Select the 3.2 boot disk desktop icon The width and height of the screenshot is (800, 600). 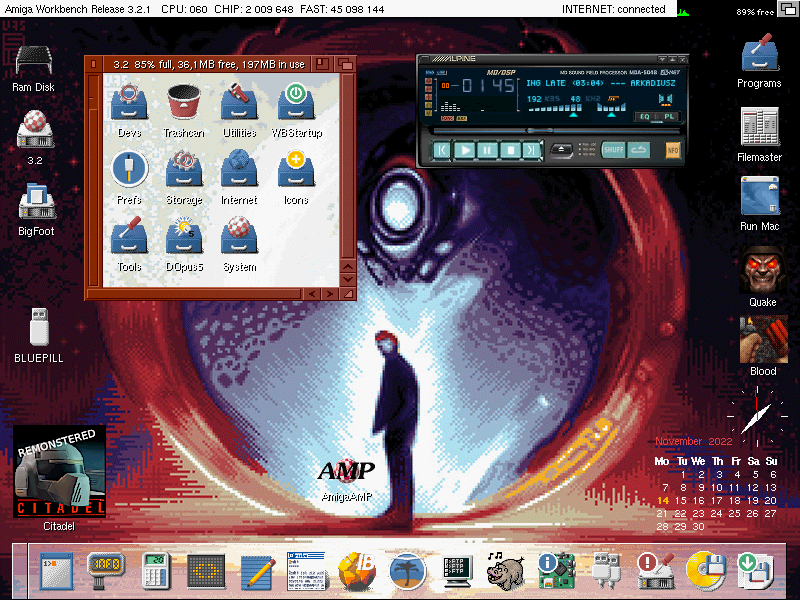(35, 130)
